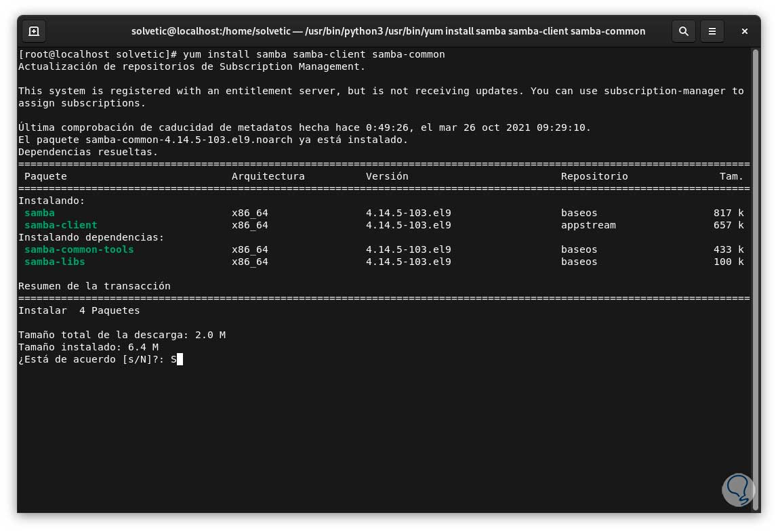Click the samba-client package name
Viewport: 778px width, 532px height.
pos(61,225)
